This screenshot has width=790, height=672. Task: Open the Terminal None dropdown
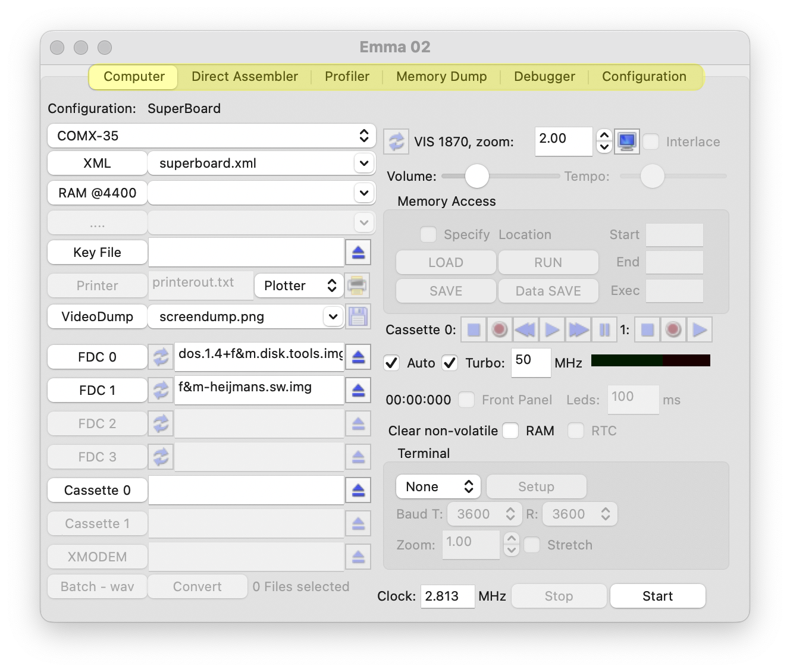coord(438,486)
